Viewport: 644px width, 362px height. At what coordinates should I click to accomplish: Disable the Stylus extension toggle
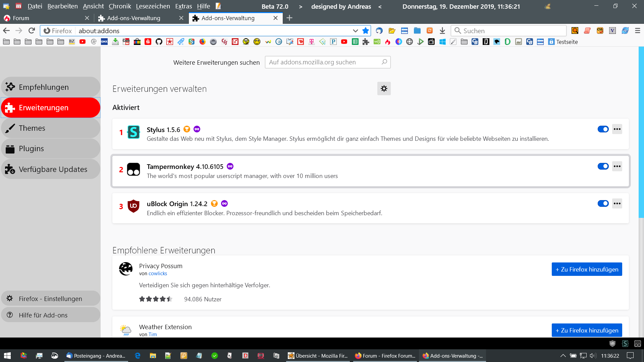pos(603,129)
